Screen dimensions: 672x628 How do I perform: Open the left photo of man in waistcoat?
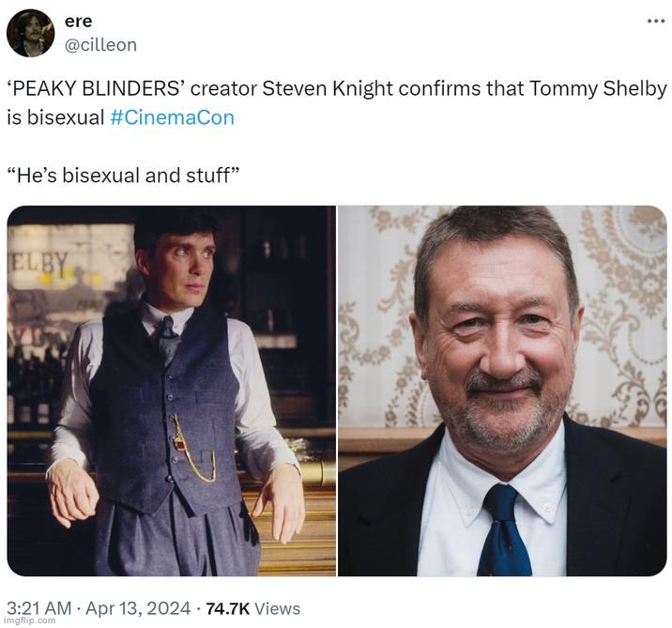(x=172, y=391)
